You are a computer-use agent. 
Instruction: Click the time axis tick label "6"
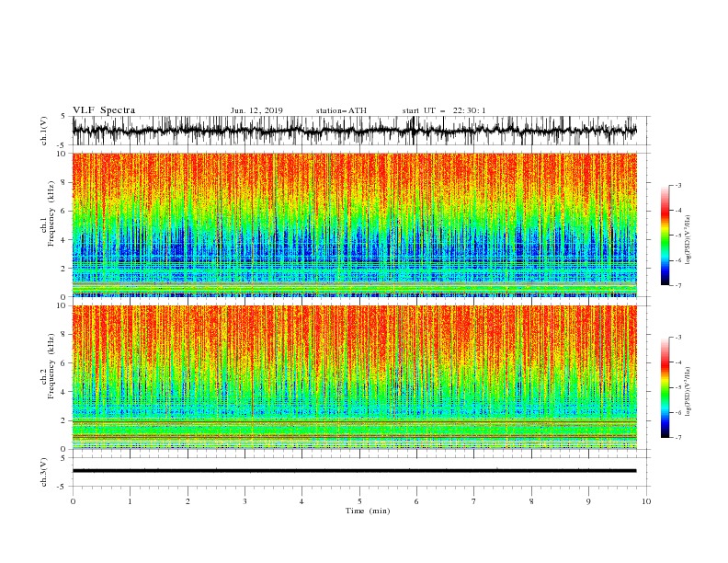pos(416,501)
